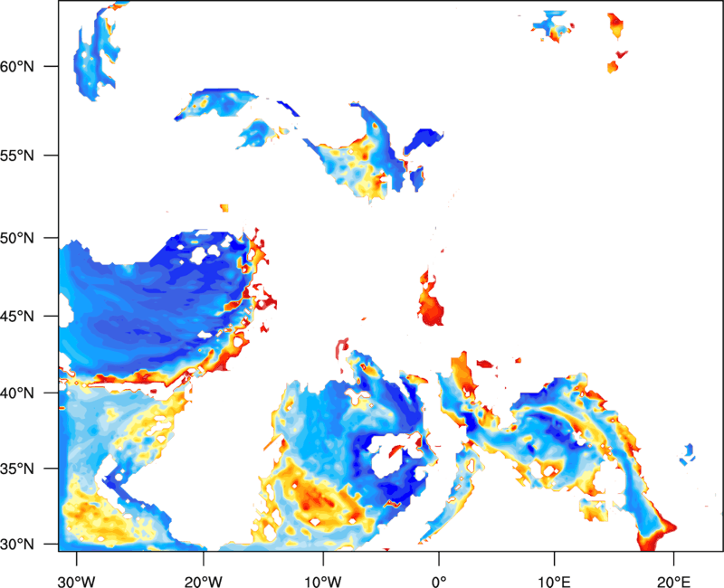Click the 30°W longitude label

[x=76, y=582]
